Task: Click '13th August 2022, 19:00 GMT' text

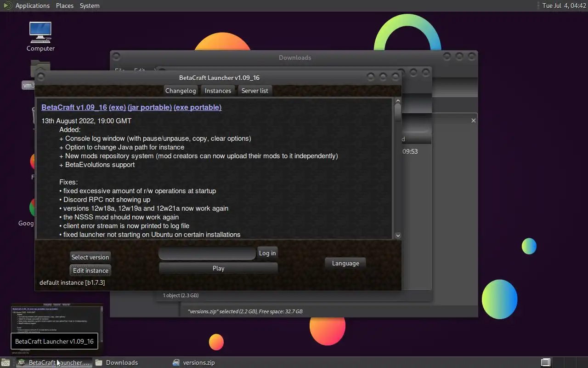Action: click(x=86, y=121)
